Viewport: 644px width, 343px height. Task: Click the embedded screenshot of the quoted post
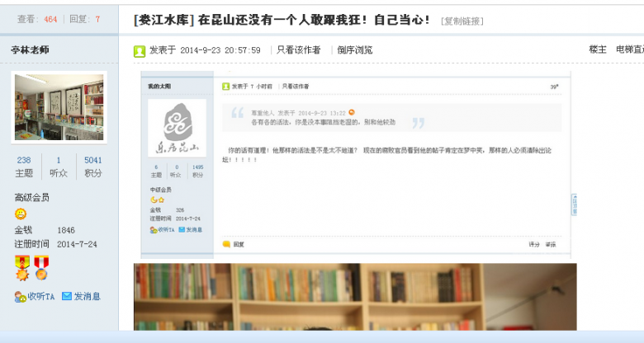coord(356,165)
